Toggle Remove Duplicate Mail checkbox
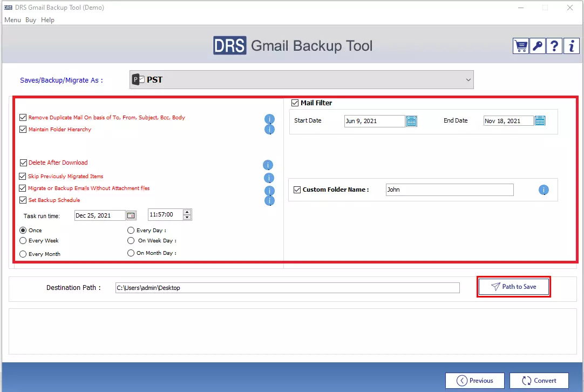584x392 pixels. 23,117
